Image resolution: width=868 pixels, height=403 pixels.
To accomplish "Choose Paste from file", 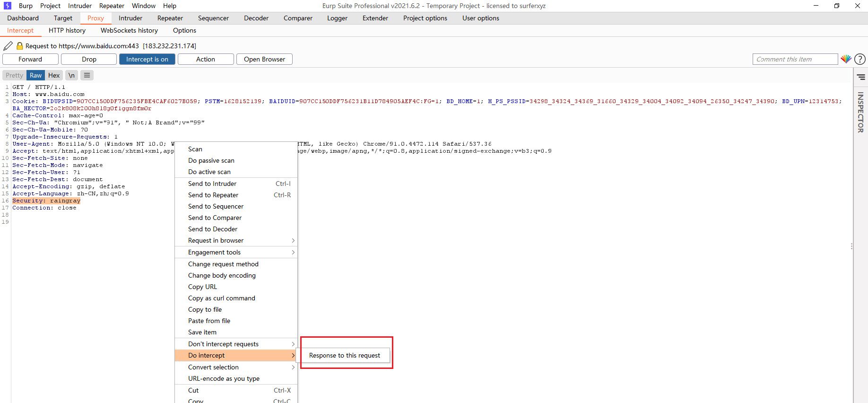I will click(236, 321).
